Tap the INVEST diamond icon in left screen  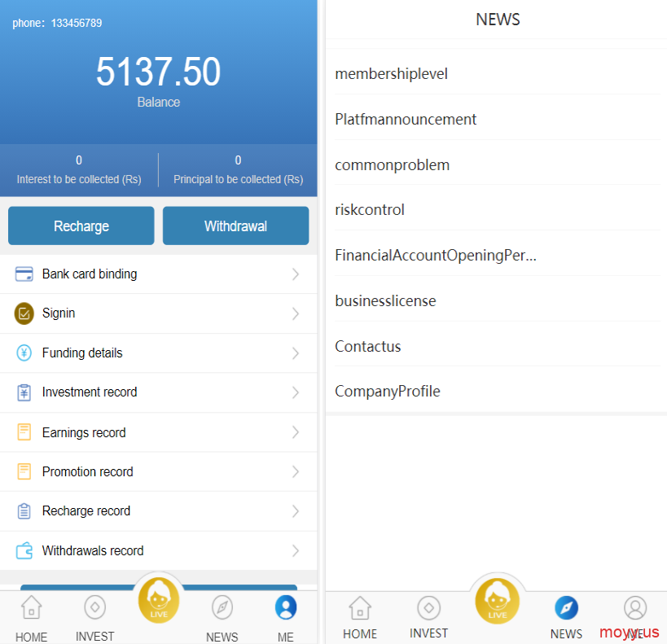coord(94,607)
